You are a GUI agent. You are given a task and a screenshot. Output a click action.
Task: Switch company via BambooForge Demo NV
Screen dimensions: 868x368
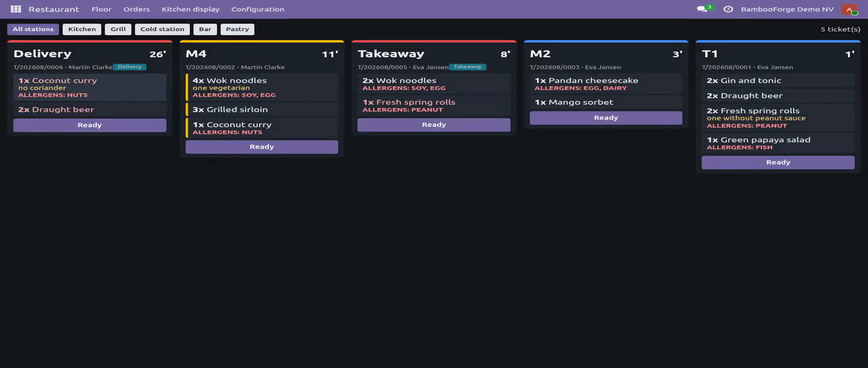787,9
